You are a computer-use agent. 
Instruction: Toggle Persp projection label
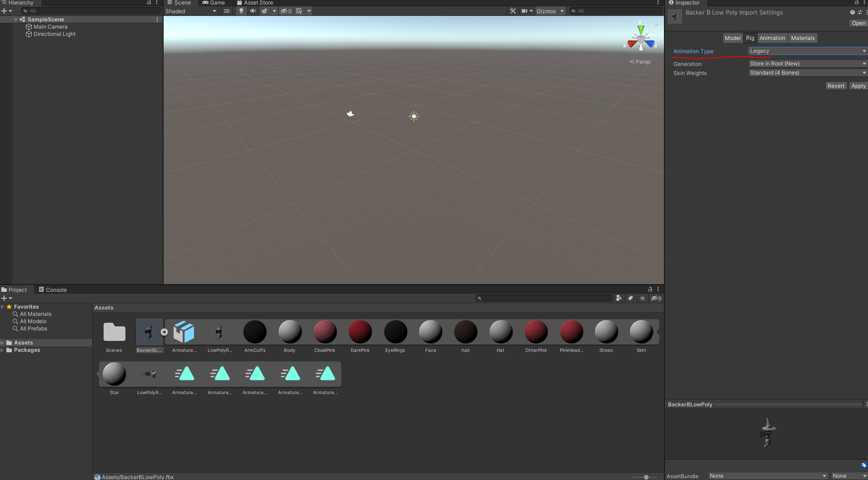[640, 62]
